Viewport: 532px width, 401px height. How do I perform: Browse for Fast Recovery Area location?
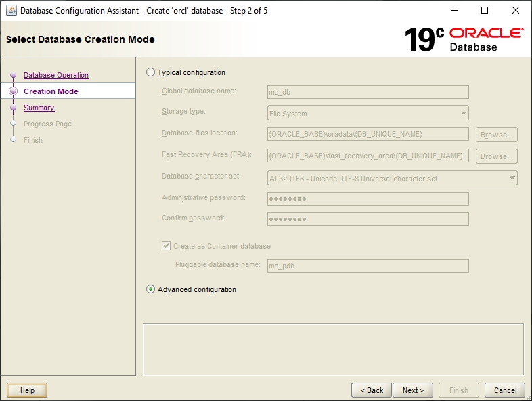(x=496, y=156)
